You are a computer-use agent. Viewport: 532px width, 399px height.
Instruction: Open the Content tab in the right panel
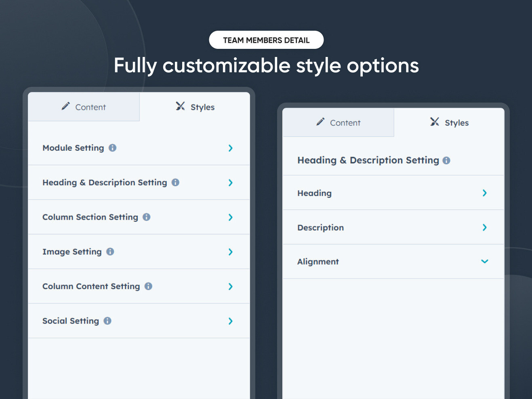pyautogui.click(x=338, y=122)
